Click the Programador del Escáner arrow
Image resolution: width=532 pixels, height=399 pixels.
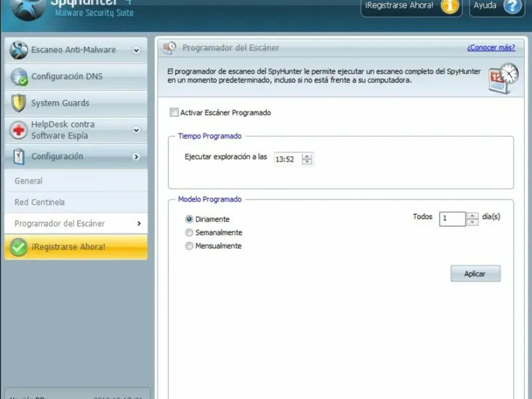click(x=139, y=223)
